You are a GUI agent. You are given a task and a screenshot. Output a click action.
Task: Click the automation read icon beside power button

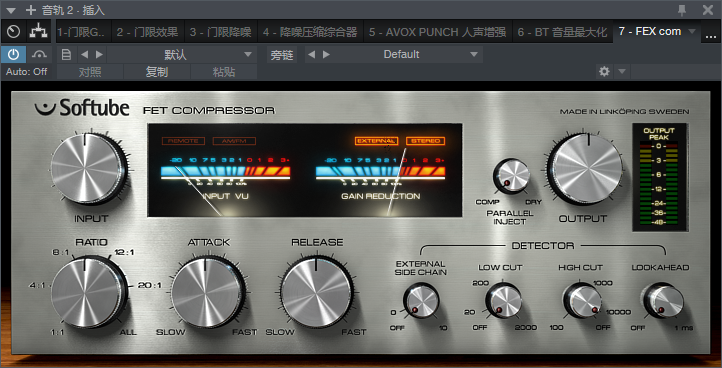click(40, 55)
